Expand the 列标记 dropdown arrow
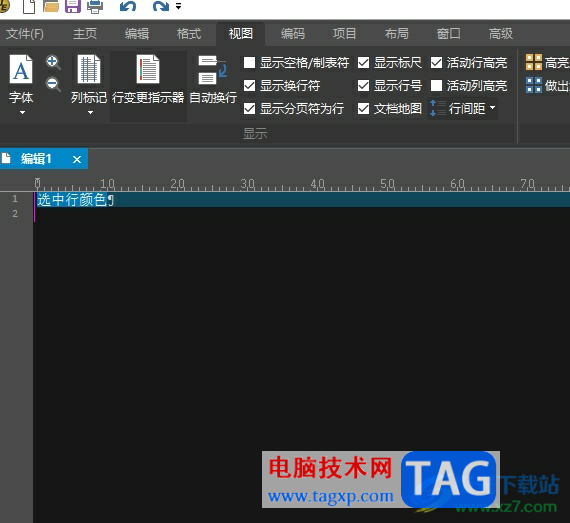The width and height of the screenshot is (570, 523). (90, 112)
